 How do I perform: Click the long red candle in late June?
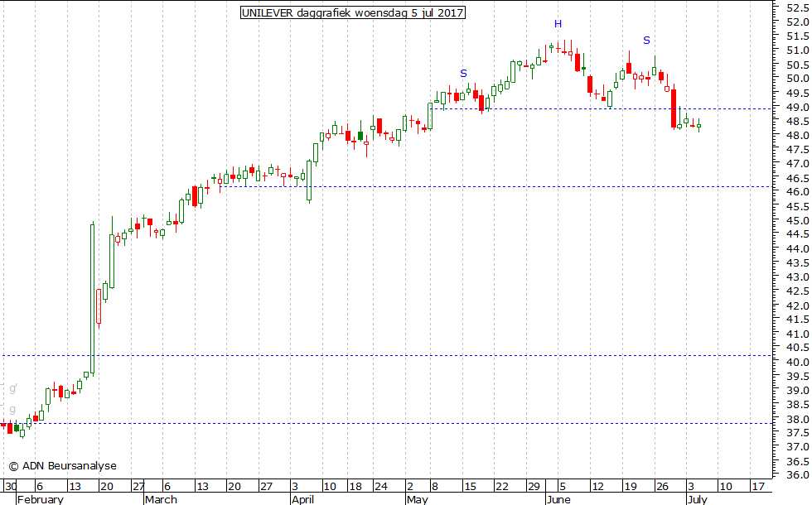[x=674, y=108]
